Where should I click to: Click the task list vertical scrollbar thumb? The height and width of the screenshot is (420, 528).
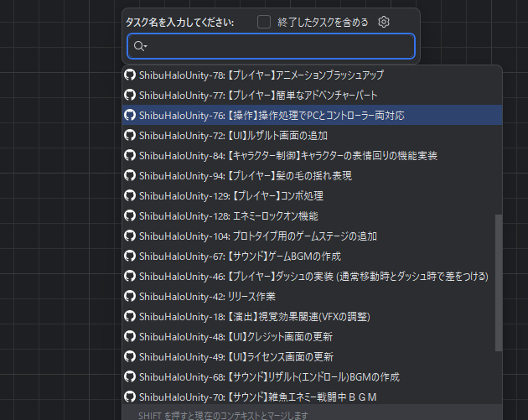[499, 283]
